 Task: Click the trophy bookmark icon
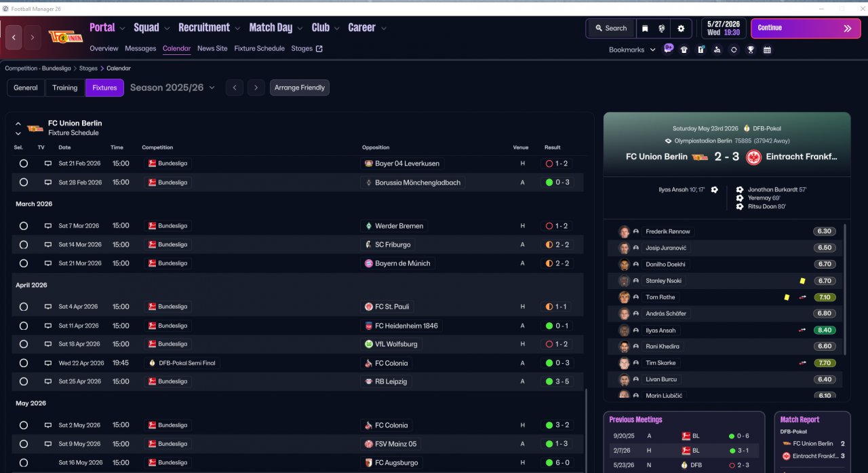coord(751,50)
